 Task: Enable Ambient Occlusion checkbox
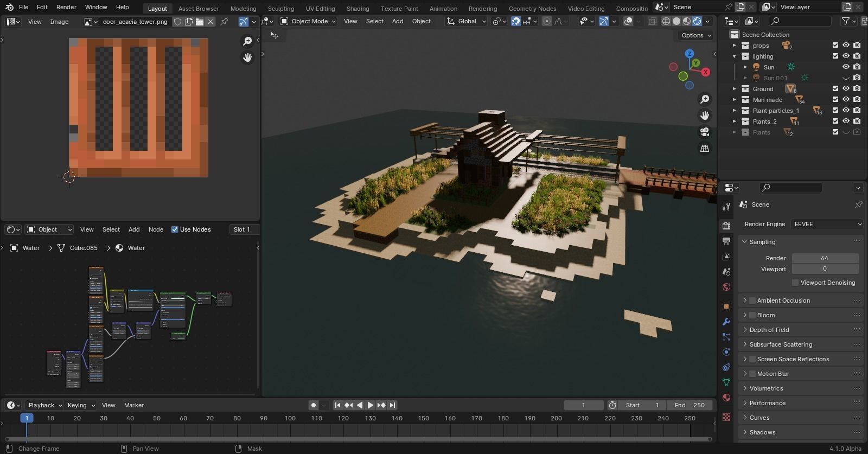(x=752, y=300)
